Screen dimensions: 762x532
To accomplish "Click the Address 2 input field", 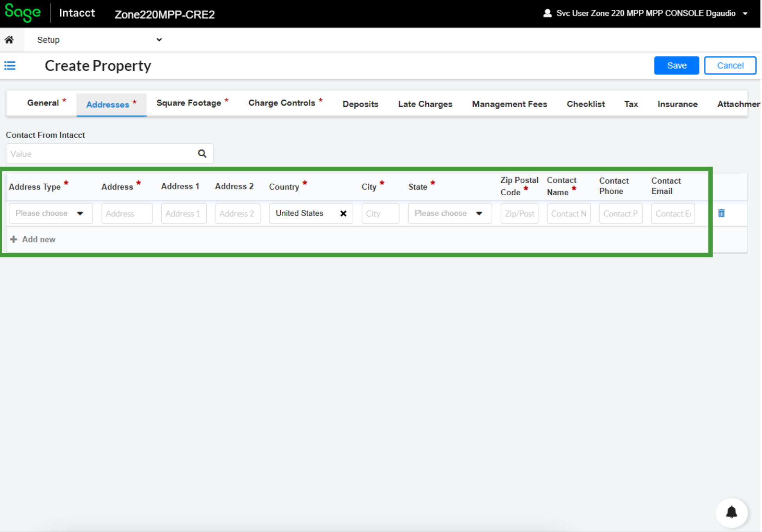I will [238, 214].
